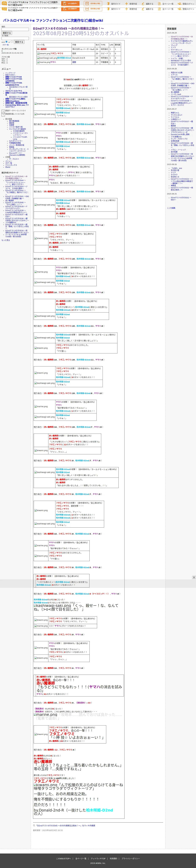Screen dimensions: 196x868
Task: Click the スピード type cell
Action: click(104, 53)
